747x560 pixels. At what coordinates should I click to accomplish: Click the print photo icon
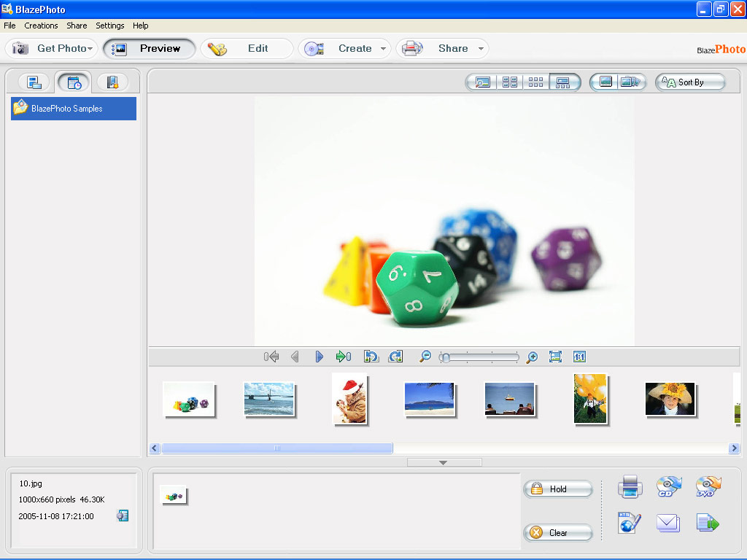630,486
